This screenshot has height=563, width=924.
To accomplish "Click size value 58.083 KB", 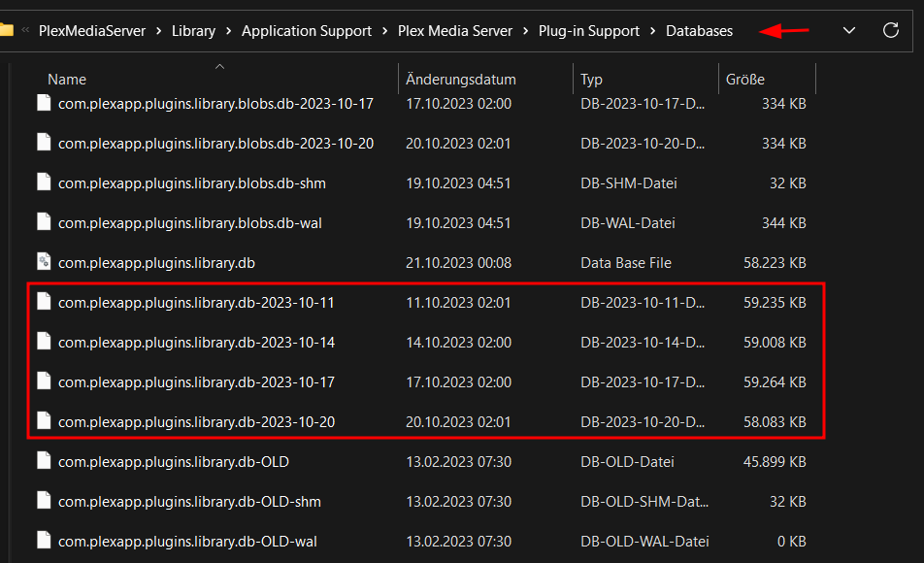I will click(775, 422).
